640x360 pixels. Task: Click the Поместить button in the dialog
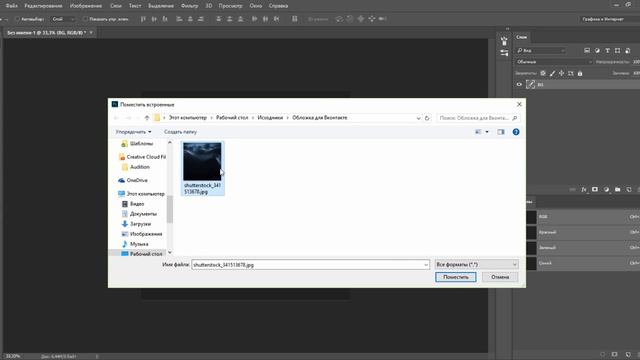[x=456, y=277]
